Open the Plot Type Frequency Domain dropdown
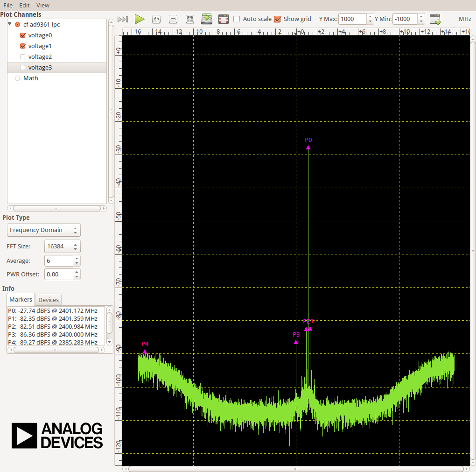476x472 pixels. click(44, 230)
